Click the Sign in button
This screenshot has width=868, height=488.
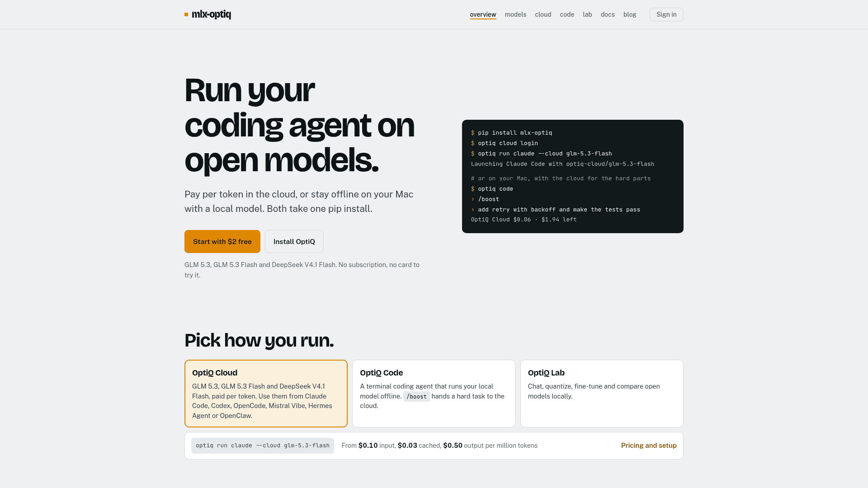point(666,14)
